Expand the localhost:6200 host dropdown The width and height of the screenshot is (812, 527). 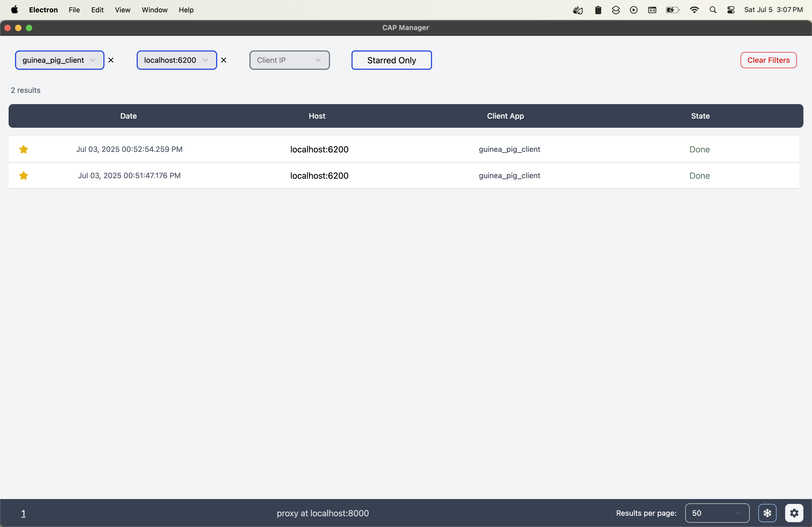click(177, 60)
